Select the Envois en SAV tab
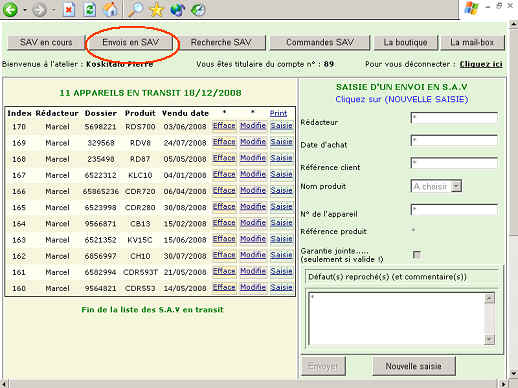The image size is (518, 388). (130, 43)
